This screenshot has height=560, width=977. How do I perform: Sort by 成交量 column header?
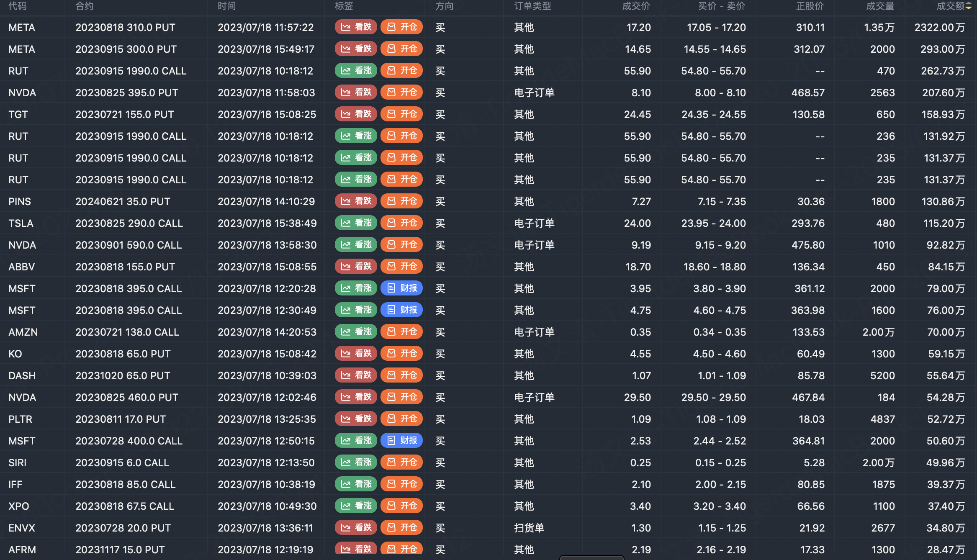pos(880,6)
